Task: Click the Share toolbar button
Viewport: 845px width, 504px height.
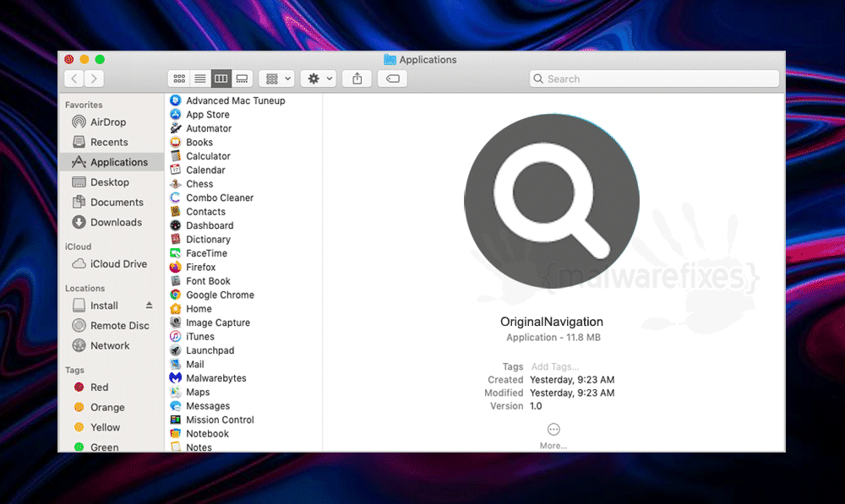Action: pos(357,79)
